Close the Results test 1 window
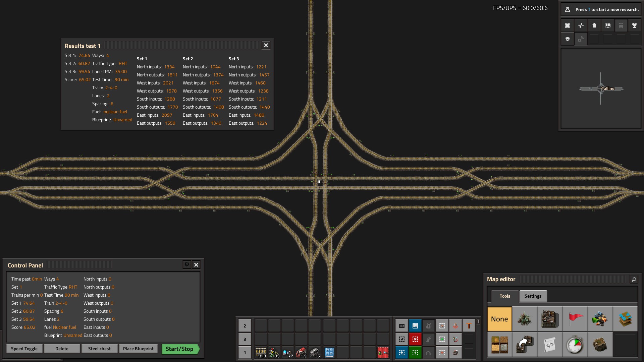 tap(266, 45)
